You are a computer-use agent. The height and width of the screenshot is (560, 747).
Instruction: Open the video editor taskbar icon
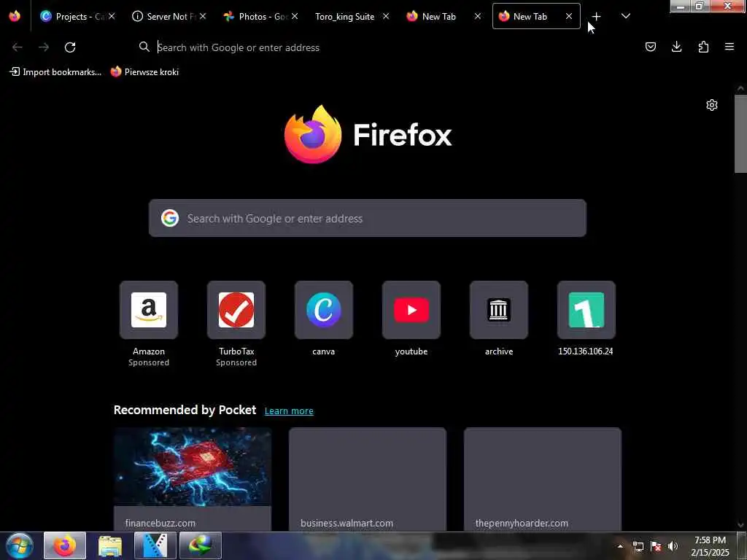click(x=155, y=545)
